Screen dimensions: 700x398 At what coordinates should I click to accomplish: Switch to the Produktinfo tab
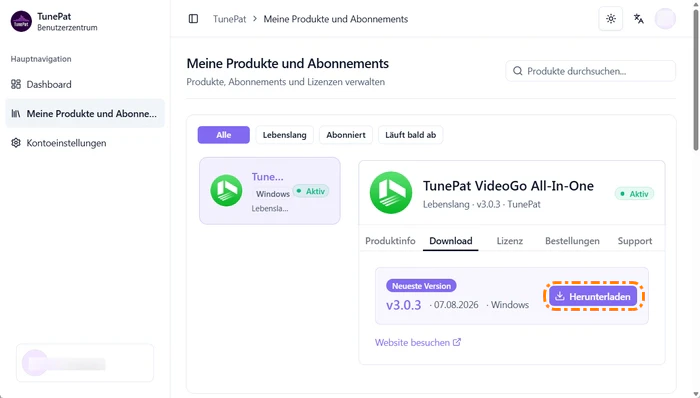pyautogui.click(x=390, y=241)
